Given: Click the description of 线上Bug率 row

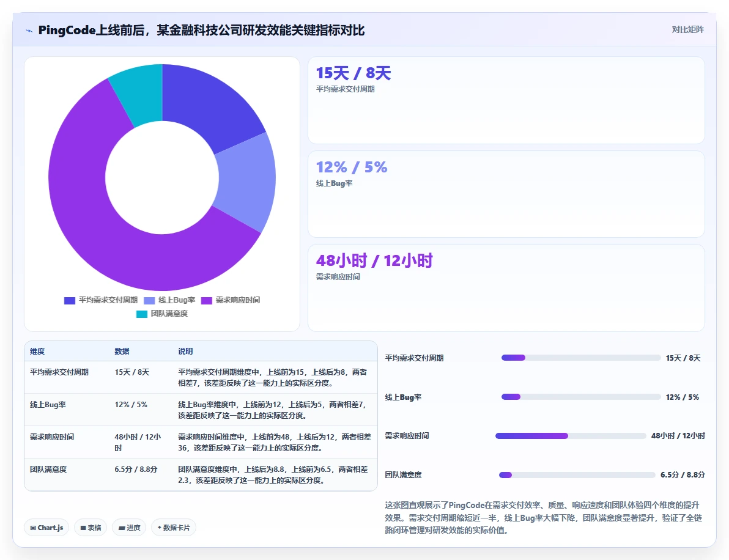Looking at the screenshot, I should (x=272, y=410).
